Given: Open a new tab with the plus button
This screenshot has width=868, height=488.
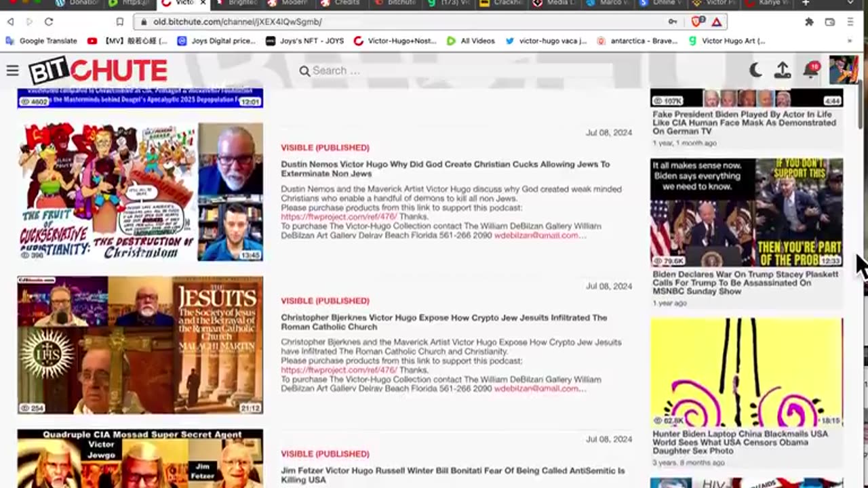Looking at the screenshot, I should [806, 3].
